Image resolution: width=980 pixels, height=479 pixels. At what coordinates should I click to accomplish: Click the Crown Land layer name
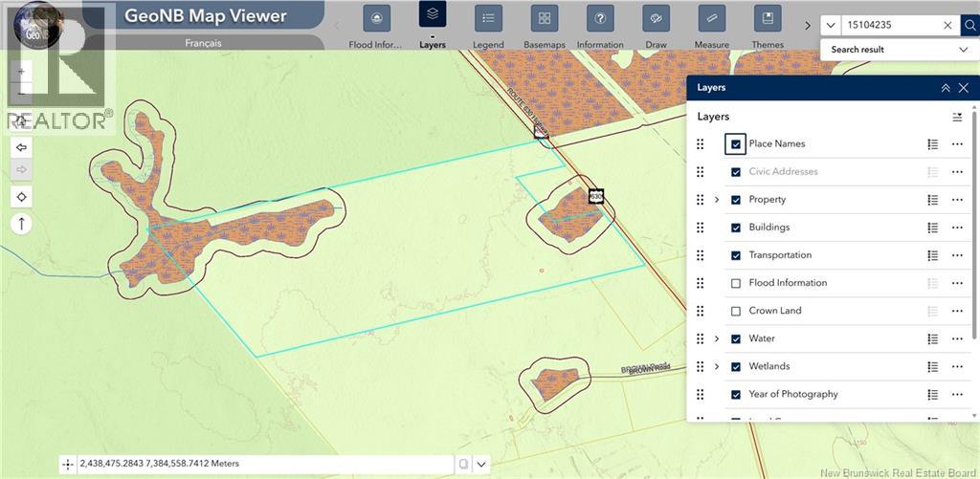775,311
